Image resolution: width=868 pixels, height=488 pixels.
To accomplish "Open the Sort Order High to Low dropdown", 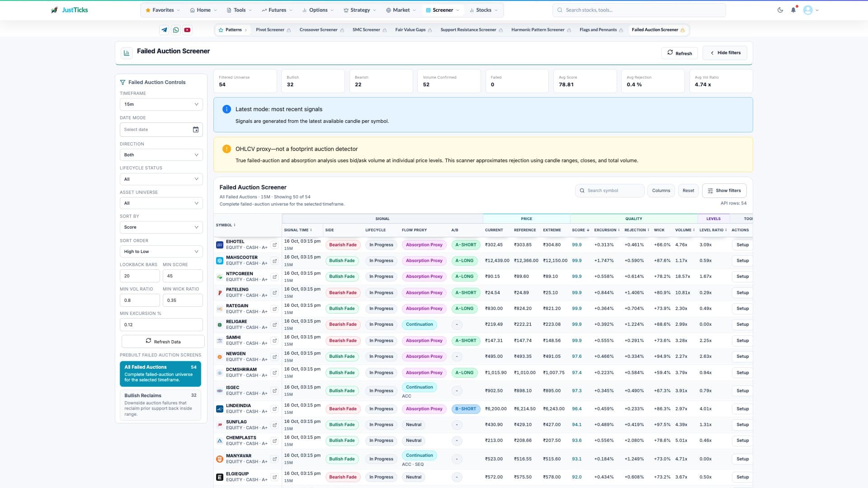I will pos(161,252).
